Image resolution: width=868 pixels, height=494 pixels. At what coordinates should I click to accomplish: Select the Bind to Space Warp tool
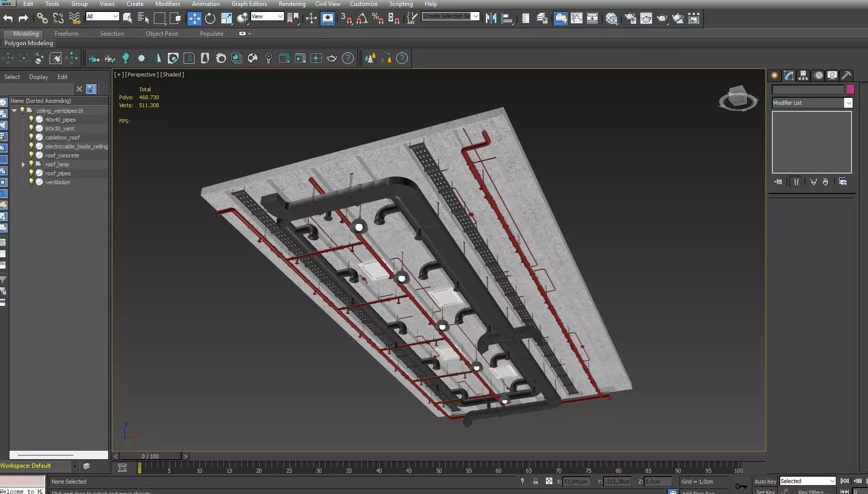(x=74, y=18)
